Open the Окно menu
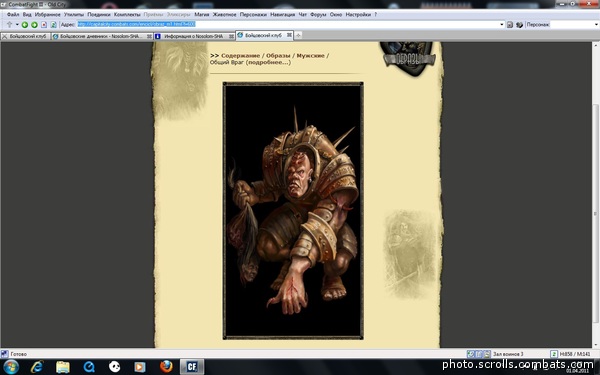 tap(336, 15)
